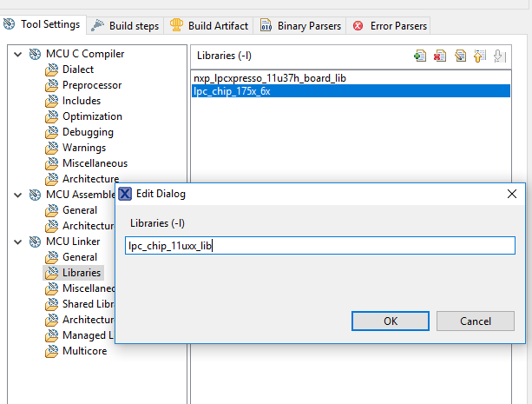Image resolution: width=532 pixels, height=404 pixels.
Task: Click the Edit library icon
Action: [x=460, y=56]
